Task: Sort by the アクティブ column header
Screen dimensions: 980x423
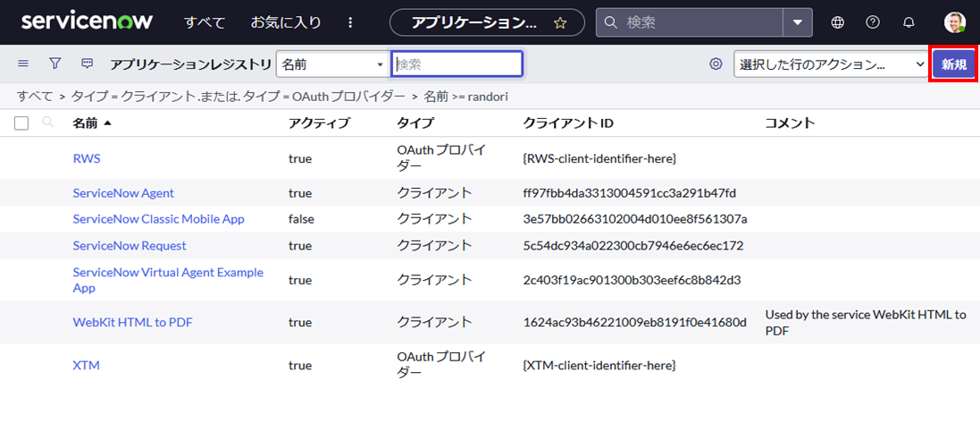Action: [319, 123]
